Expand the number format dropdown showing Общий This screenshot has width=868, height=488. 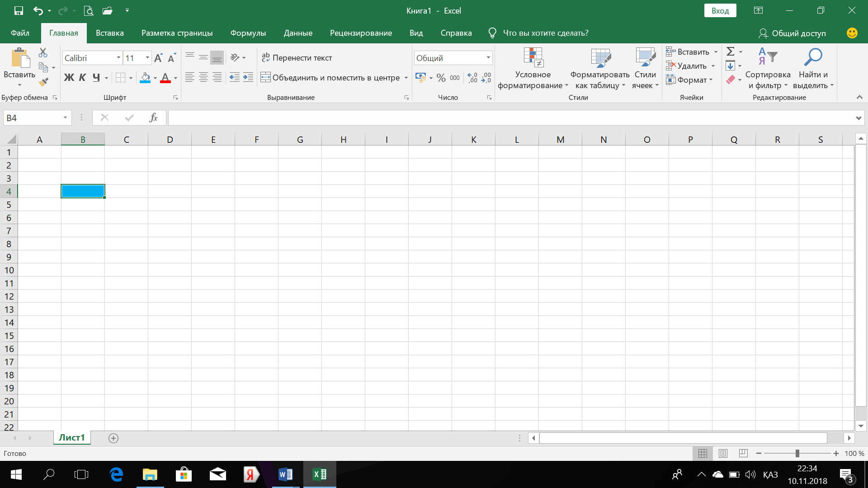[488, 58]
